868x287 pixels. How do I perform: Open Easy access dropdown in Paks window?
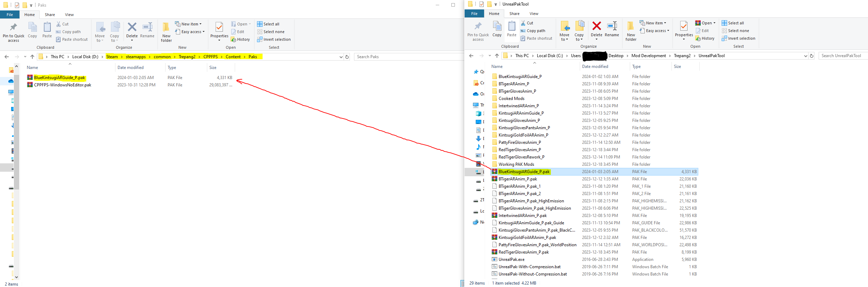pos(190,32)
